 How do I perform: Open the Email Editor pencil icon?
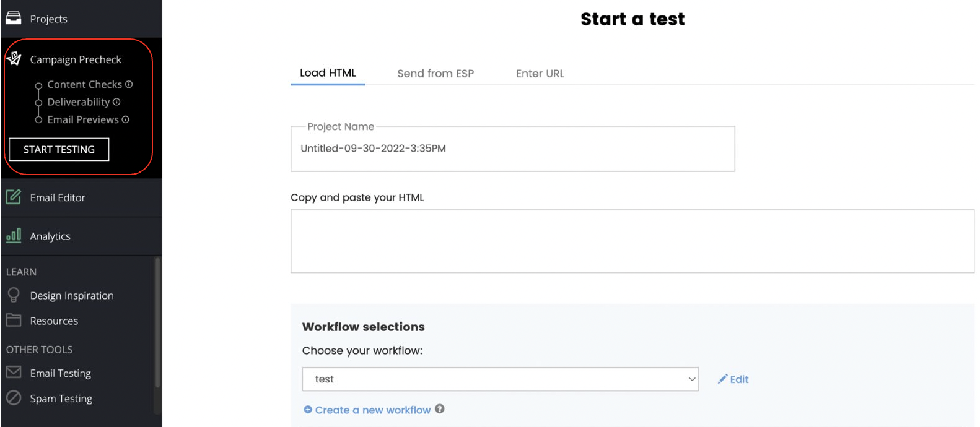coord(13,197)
